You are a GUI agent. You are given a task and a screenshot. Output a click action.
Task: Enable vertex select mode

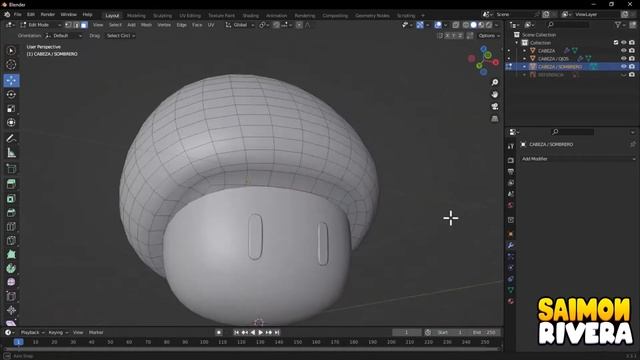[x=69, y=25]
